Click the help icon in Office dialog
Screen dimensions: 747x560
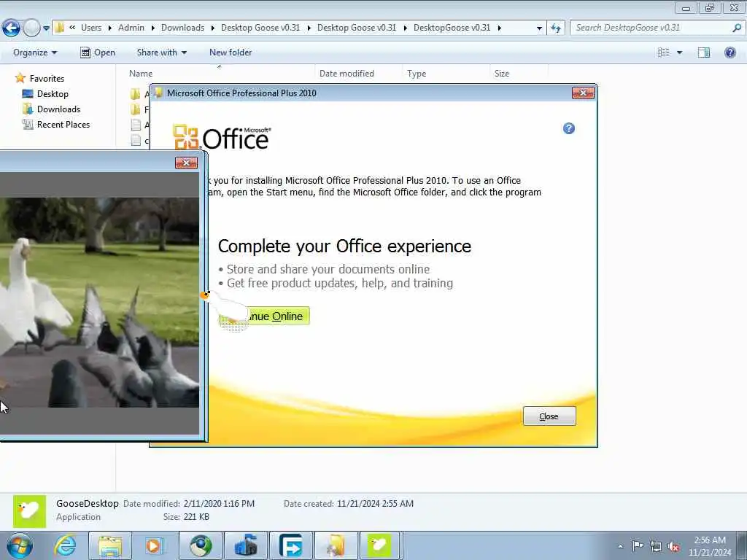[x=569, y=128]
